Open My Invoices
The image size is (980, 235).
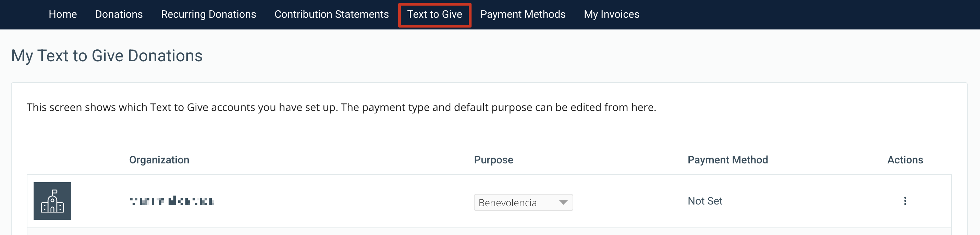tap(611, 14)
